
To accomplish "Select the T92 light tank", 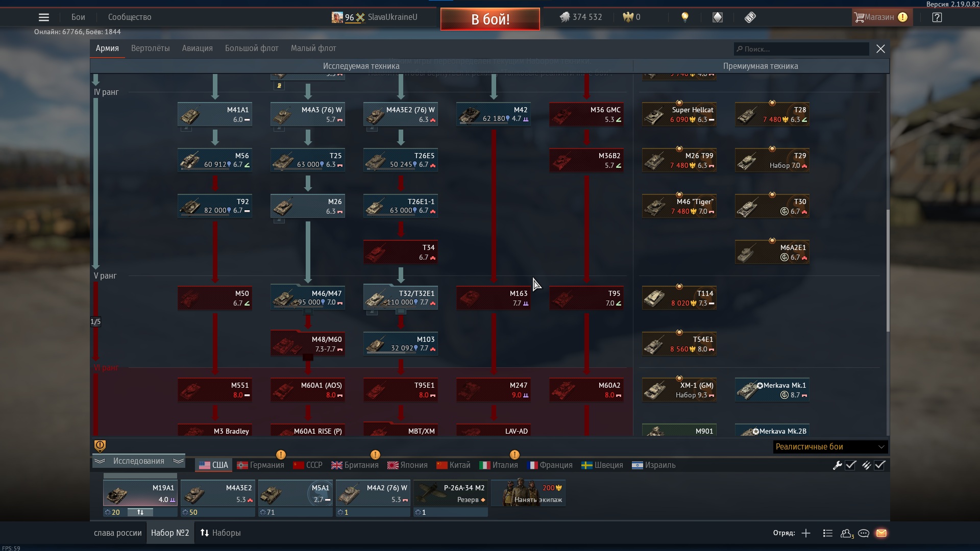I will point(215,206).
